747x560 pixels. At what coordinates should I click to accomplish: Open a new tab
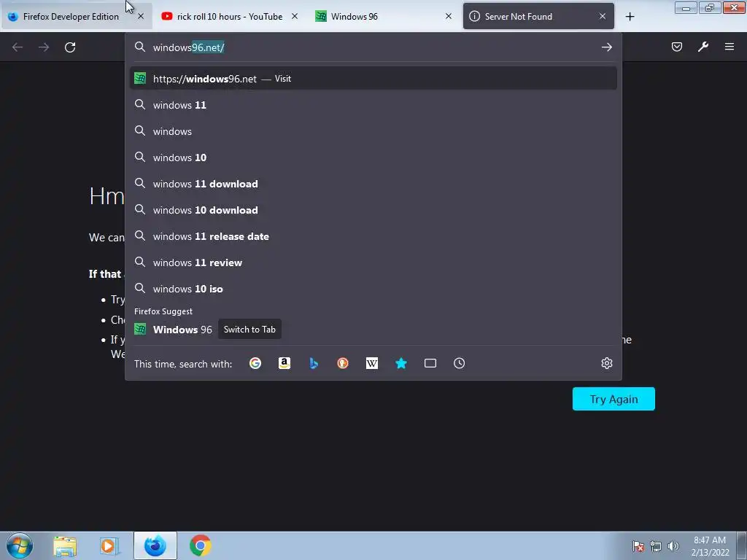[x=630, y=17]
